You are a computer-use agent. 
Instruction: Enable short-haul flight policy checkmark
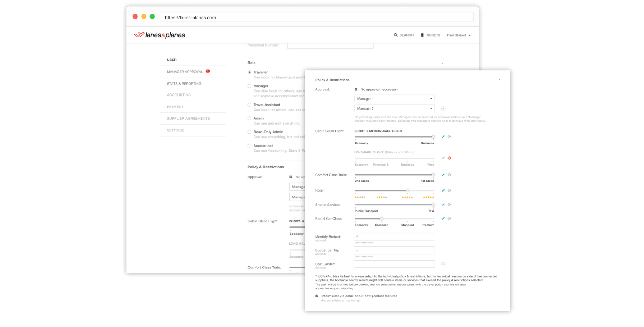coord(443,137)
